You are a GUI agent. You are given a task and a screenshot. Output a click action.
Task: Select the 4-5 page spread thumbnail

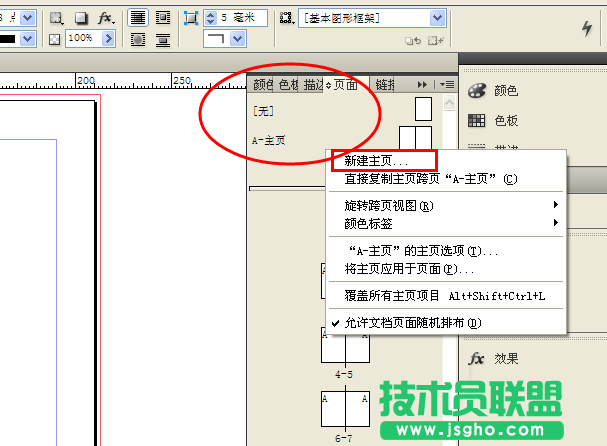coord(345,348)
